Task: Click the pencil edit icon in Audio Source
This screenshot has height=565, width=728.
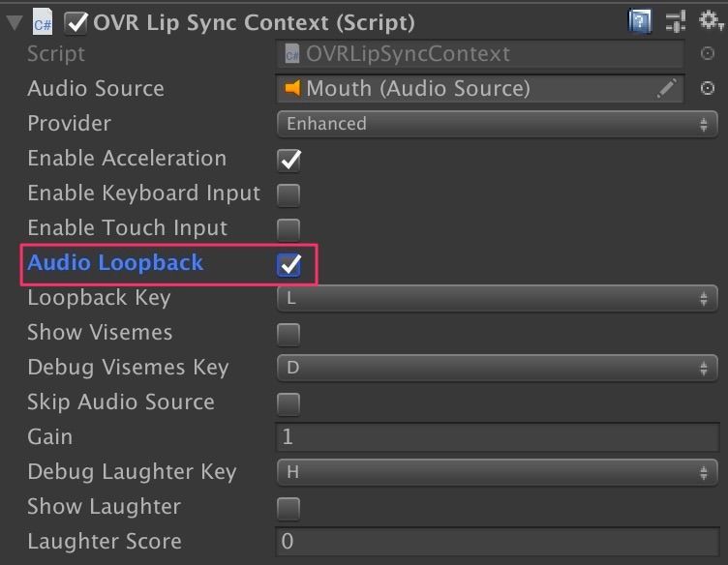Action: 666,88
